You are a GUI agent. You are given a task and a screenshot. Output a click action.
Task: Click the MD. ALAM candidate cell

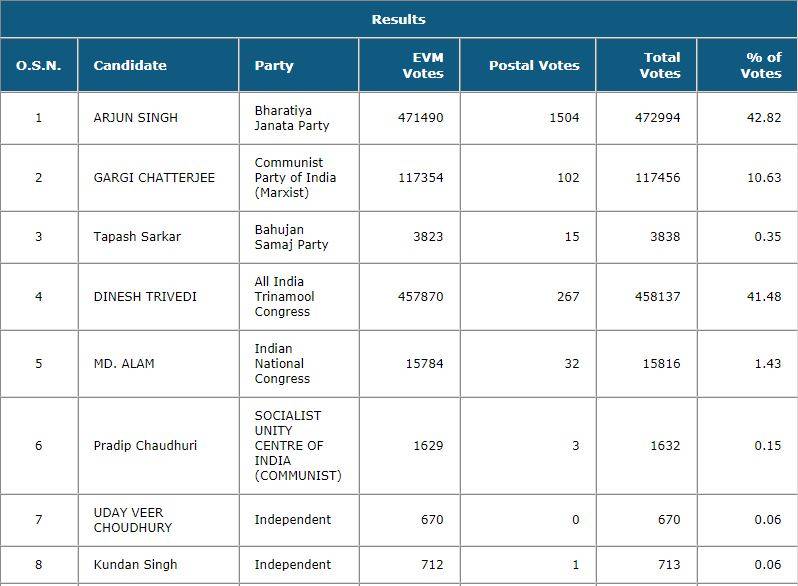pos(122,364)
